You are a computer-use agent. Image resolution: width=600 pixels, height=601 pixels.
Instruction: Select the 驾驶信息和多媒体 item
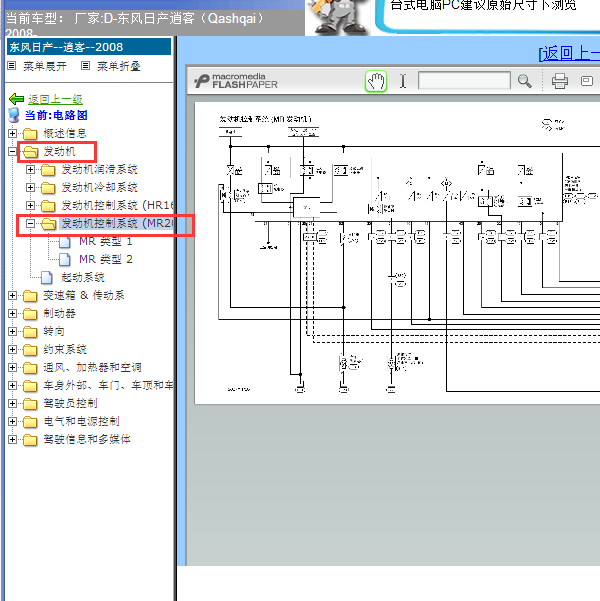click(87, 439)
